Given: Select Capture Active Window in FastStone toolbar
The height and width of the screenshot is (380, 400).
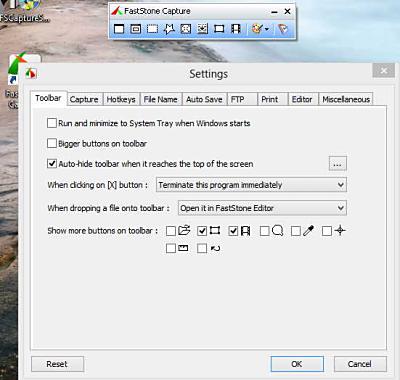Looking at the screenshot, I should click(x=119, y=29).
